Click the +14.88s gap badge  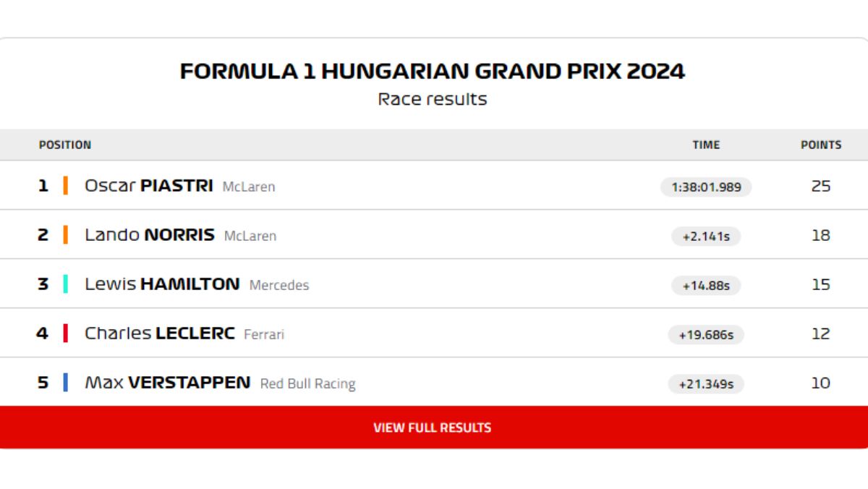click(706, 286)
